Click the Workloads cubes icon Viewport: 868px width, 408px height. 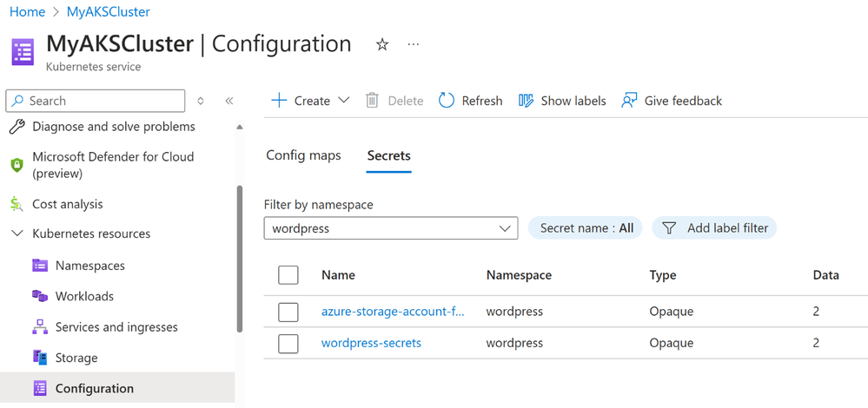point(40,296)
